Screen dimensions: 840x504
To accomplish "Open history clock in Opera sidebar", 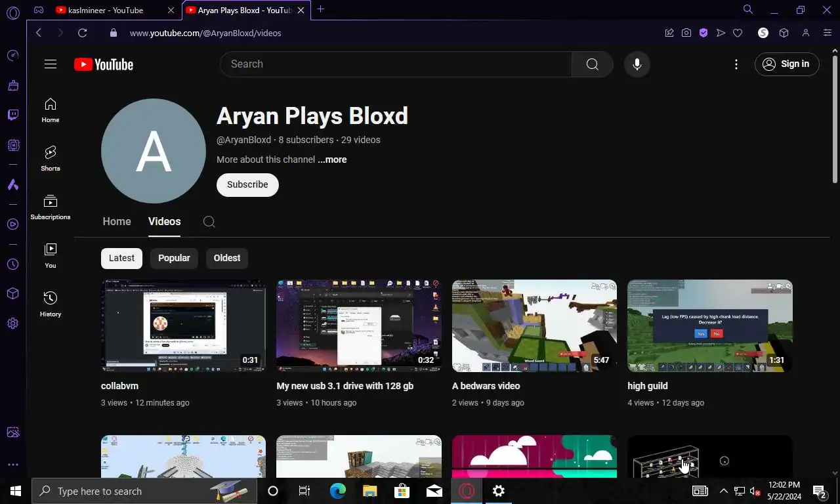I will (12, 264).
